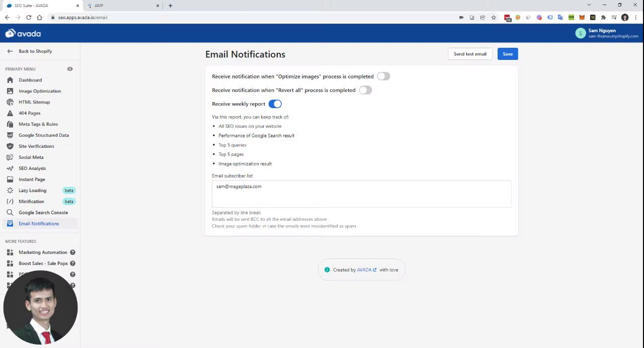The height and width of the screenshot is (348, 644).
Task: Select the SEO Suite - AVADA tab
Action: [x=42, y=6]
